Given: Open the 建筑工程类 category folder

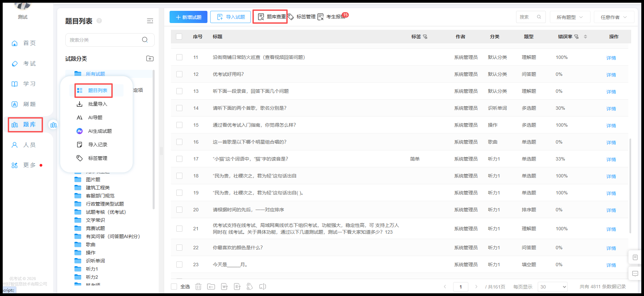Looking at the screenshot, I should coord(98,188).
